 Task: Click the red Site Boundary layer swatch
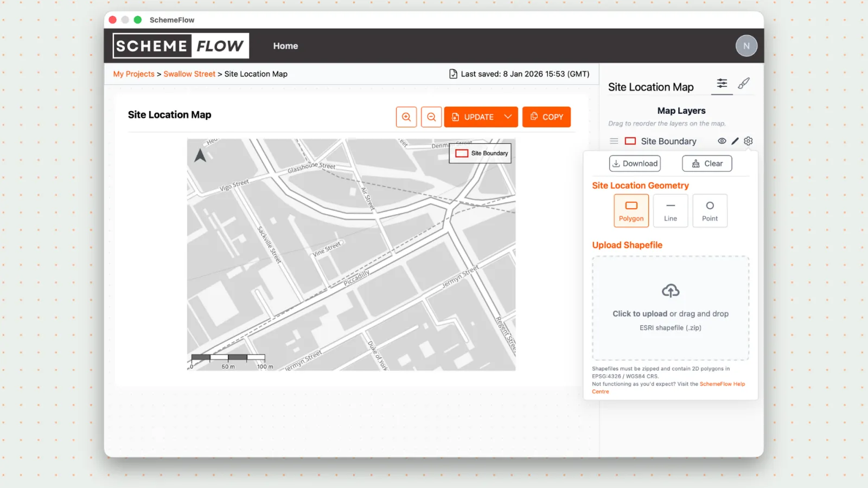point(630,141)
